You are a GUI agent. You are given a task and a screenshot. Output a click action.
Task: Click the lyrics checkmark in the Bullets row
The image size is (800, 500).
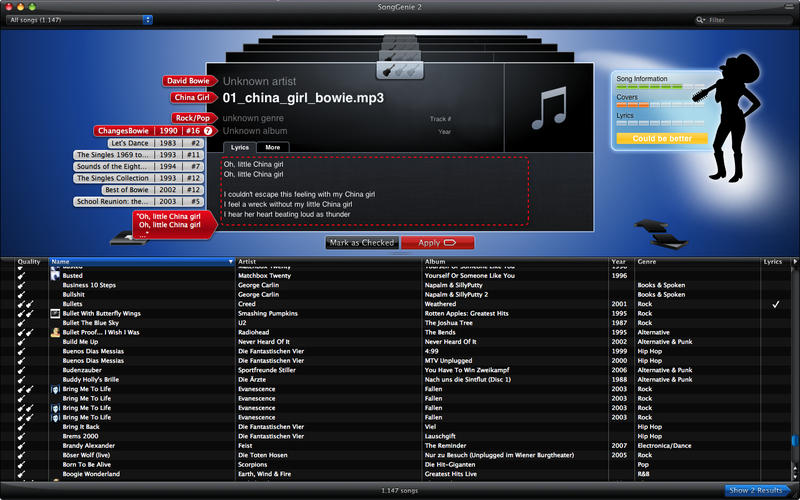[x=776, y=304]
